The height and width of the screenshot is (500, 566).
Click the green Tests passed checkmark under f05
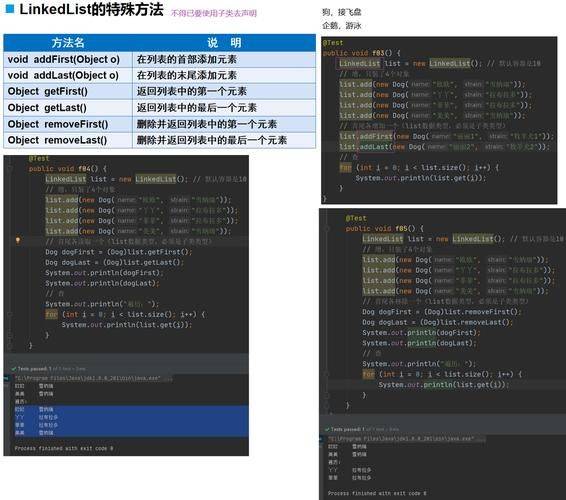click(x=327, y=429)
